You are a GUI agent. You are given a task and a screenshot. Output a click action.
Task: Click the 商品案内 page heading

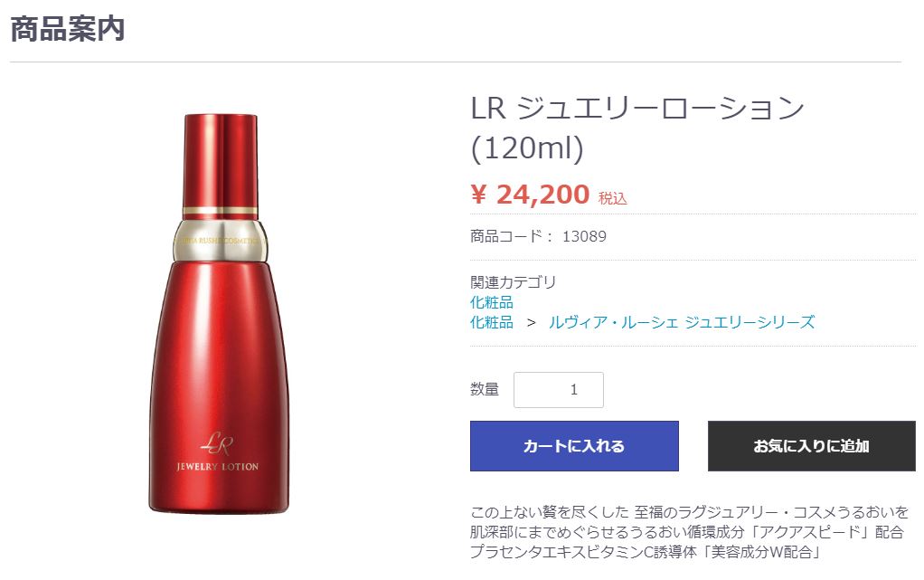[68, 29]
